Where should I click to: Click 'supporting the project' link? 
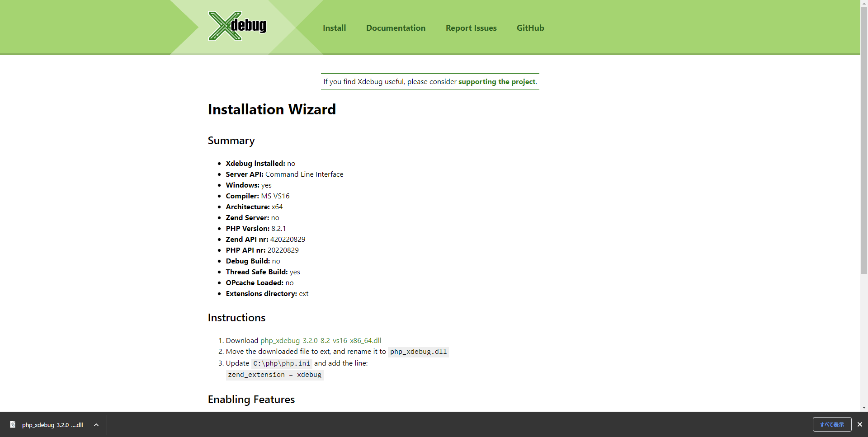(x=497, y=82)
